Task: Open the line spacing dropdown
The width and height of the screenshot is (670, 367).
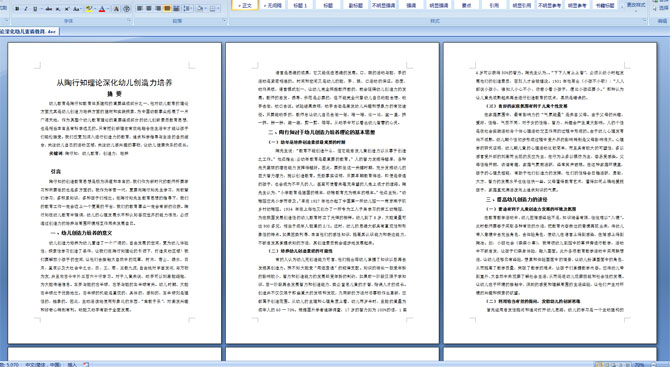Action: pyautogui.click(x=188, y=9)
